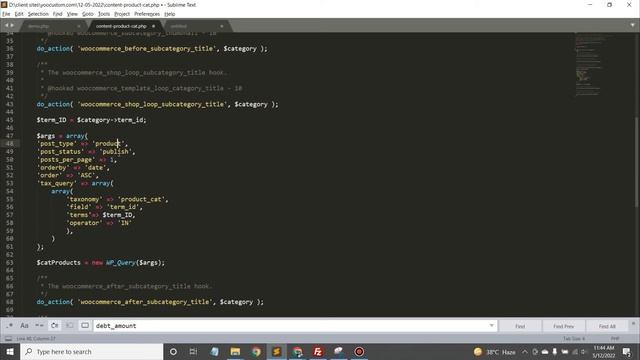
Task: Click 'product_cat' text on line 55
Action: coord(141,199)
